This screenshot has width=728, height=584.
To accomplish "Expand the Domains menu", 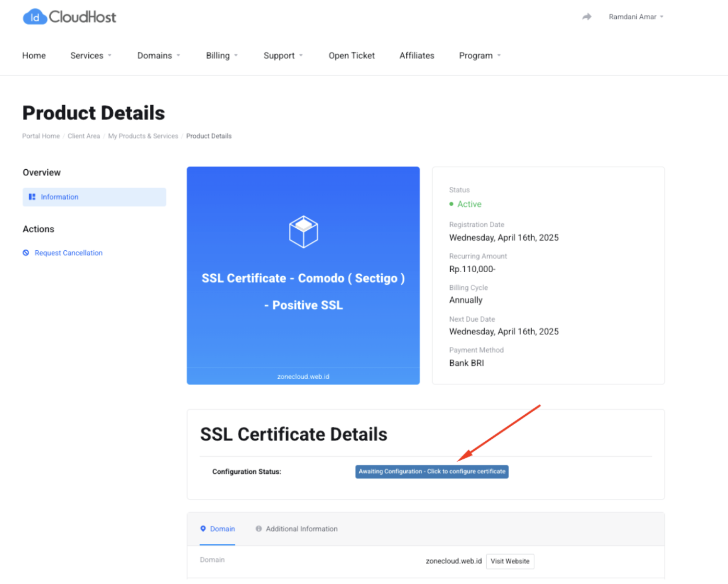I will [x=159, y=55].
